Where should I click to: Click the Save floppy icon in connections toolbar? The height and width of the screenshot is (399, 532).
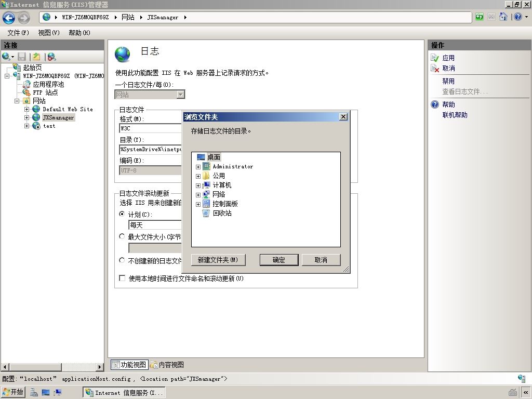pos(22,57)
